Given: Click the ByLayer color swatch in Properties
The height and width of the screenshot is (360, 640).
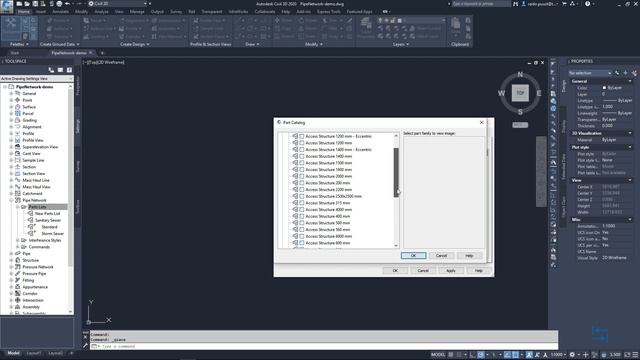Looking at the screenshot, I should coord(604,88).
